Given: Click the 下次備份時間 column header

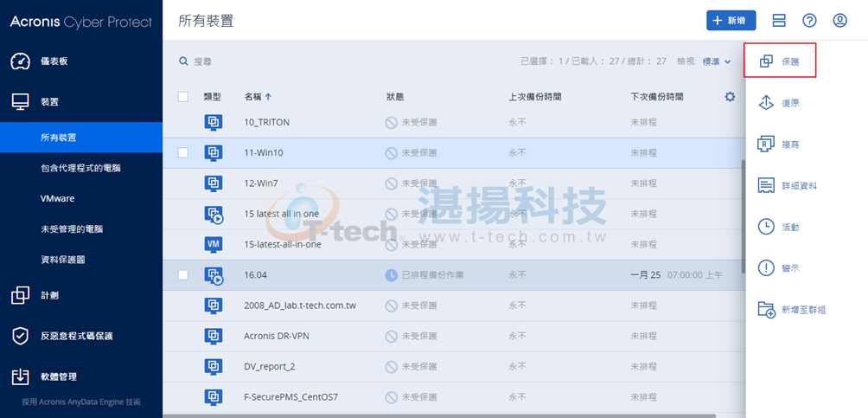Looking at the screenshot, I should pyautogui.click(x=656, y=96).
